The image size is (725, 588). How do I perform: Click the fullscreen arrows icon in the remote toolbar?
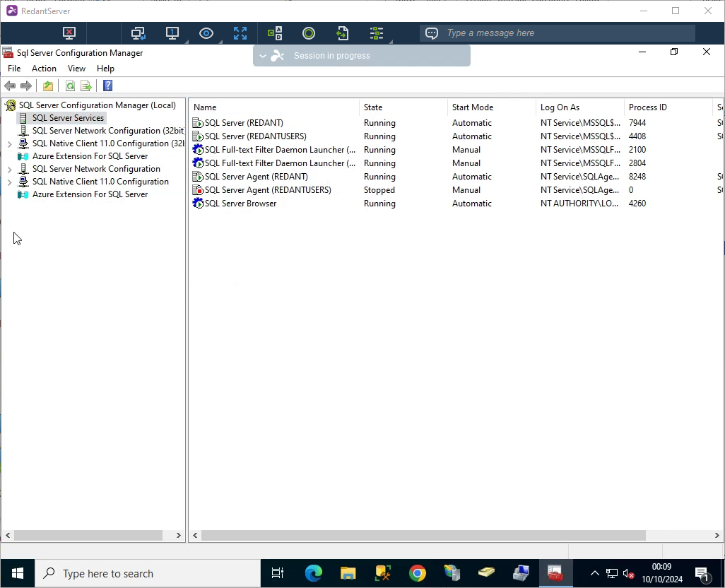click(x=240, y=33)
